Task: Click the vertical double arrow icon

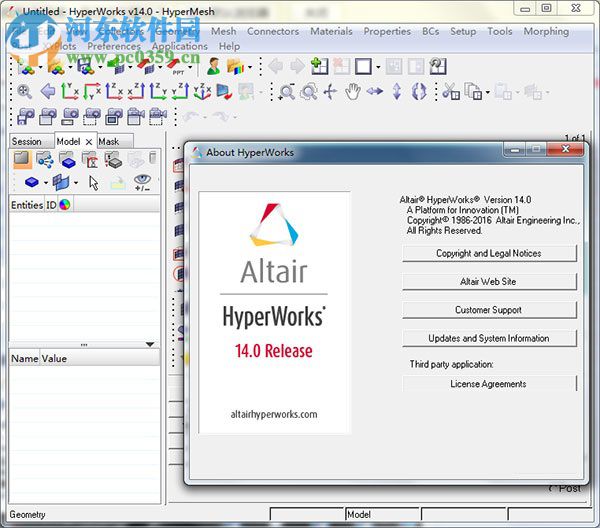Action: (x=397, y=92)
